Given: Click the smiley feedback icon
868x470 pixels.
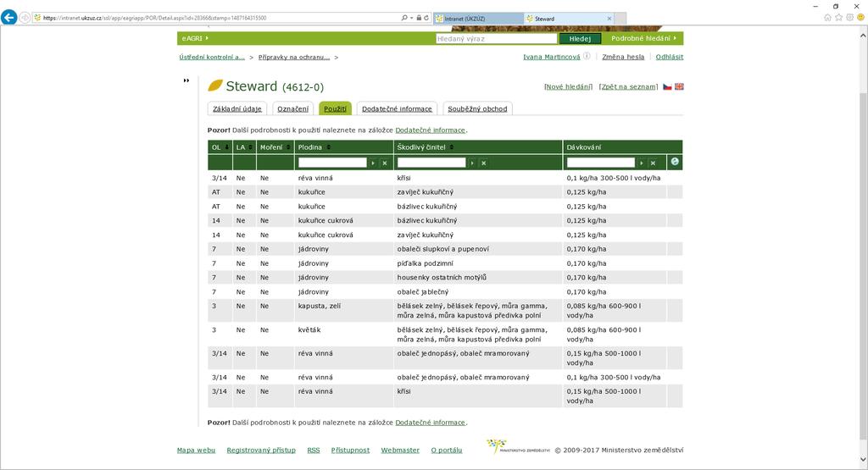Looking at the screenshot, I should click(x=861, y=18).
